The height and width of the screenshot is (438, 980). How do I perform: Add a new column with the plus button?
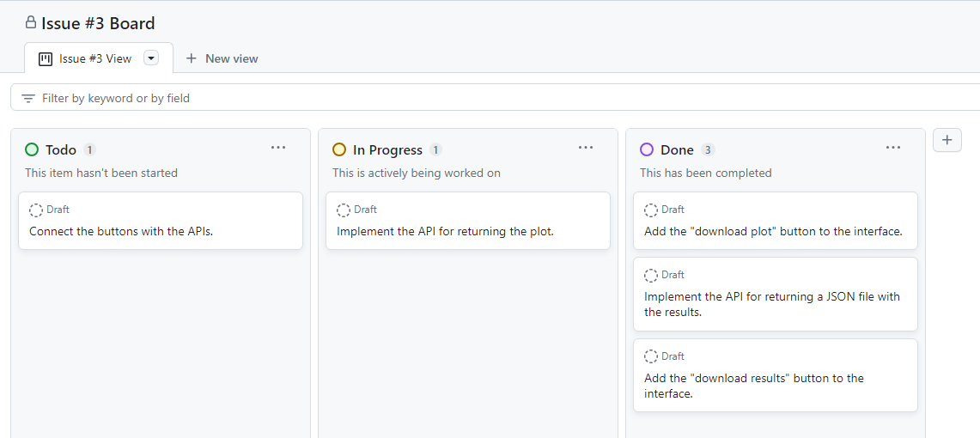(x=947, y=140)
